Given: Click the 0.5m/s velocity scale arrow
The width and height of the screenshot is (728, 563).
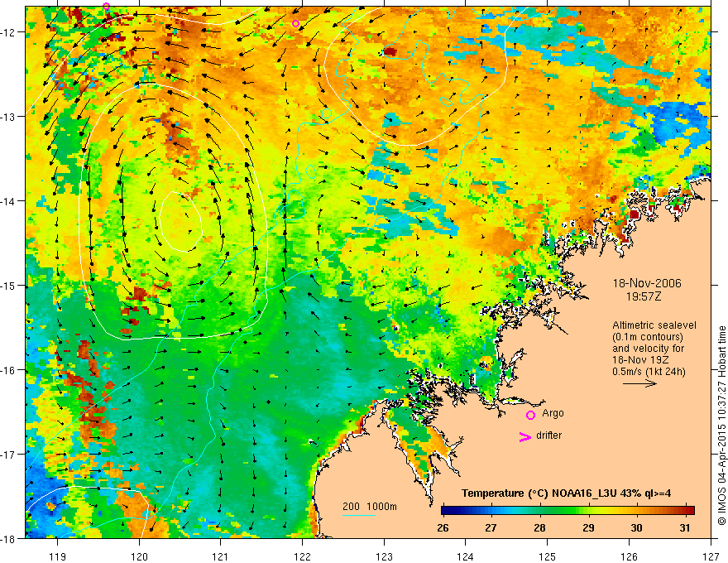Looking at the screenshot, I should click(x=639, y=383).
